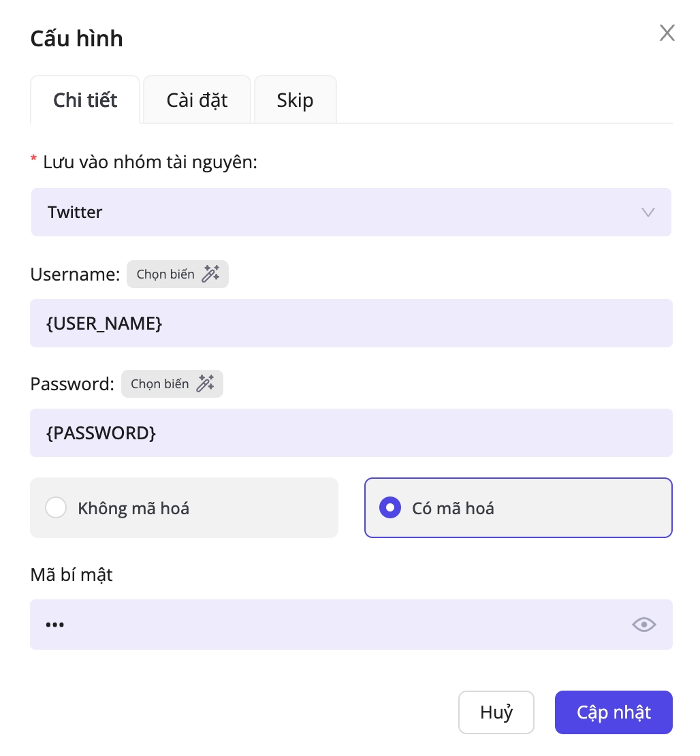
Task: Show the secret code with eye icon
Action: point(643,625)
